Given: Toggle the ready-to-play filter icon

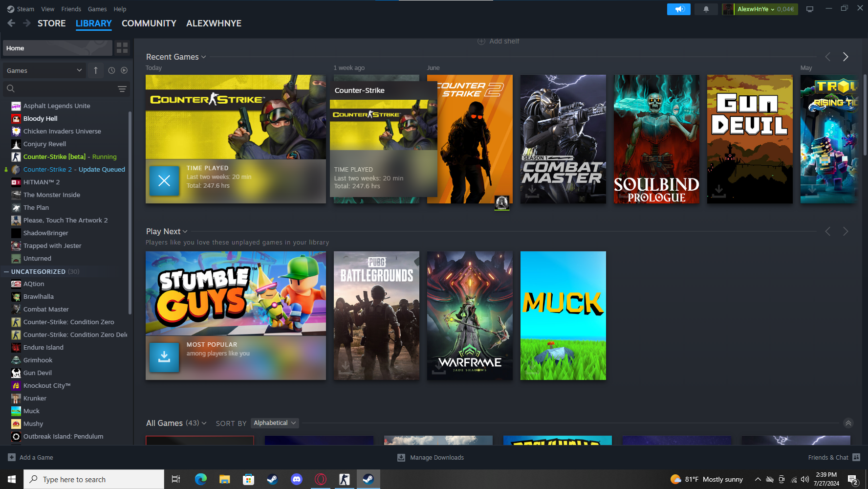Looking at the screenshot, I should [x=124, y=70].
